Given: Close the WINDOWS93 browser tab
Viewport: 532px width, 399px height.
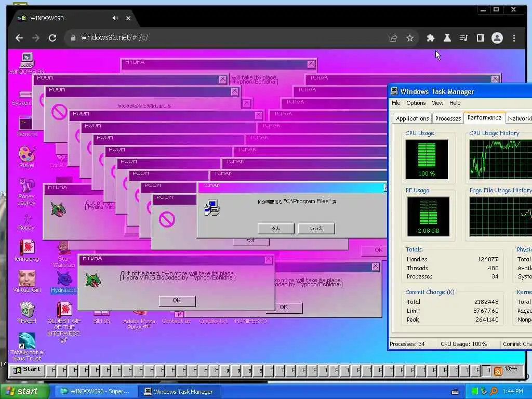Looking at the screenshot, I should click(x=128, y=18).
